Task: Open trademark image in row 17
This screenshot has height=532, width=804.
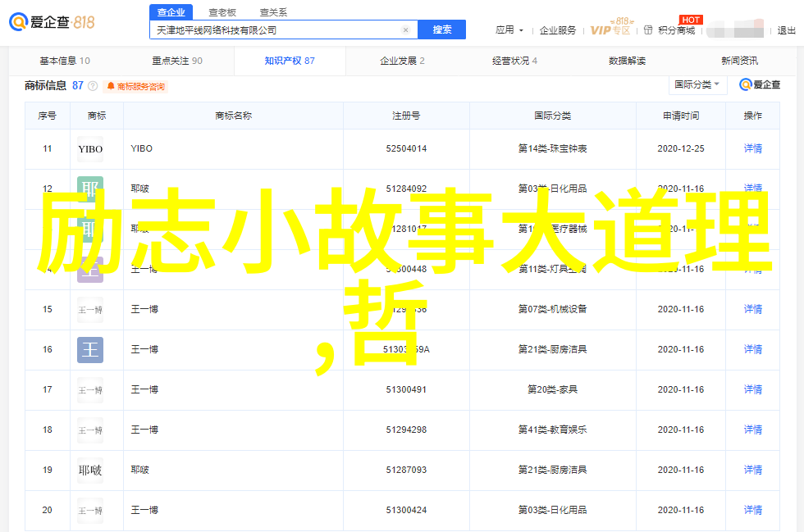Action: tap(90, 390)
